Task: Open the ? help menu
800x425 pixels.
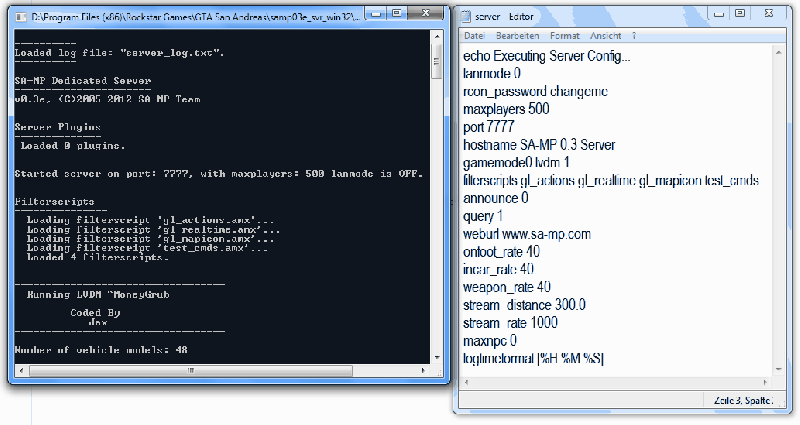Action: [x=634, y=36]
